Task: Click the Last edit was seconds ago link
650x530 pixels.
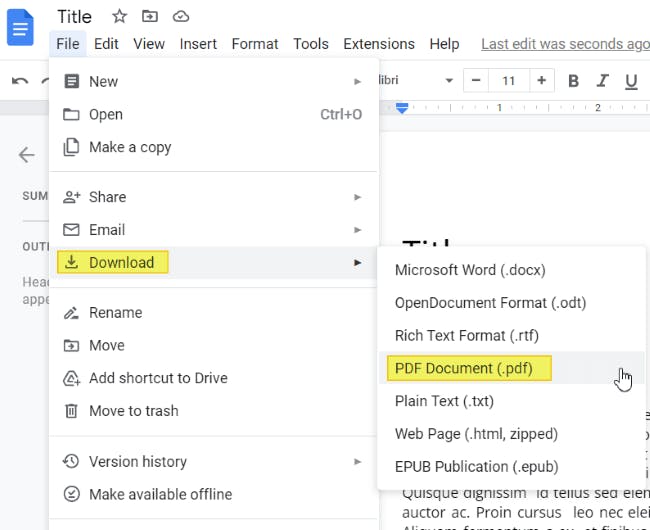Action: point(565,44)
